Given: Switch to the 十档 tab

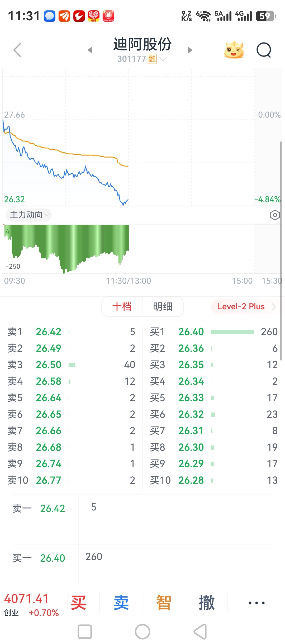Looking at the screenshot, I should pyautogui.click(x=122, y=306).
